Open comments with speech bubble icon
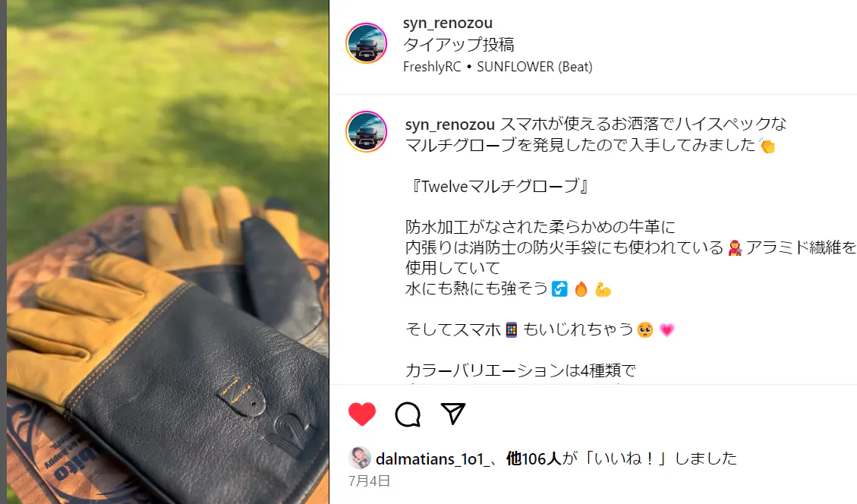The width and height of the screenshot is (857, 504). pyautogui.click(x=408, y=414)
